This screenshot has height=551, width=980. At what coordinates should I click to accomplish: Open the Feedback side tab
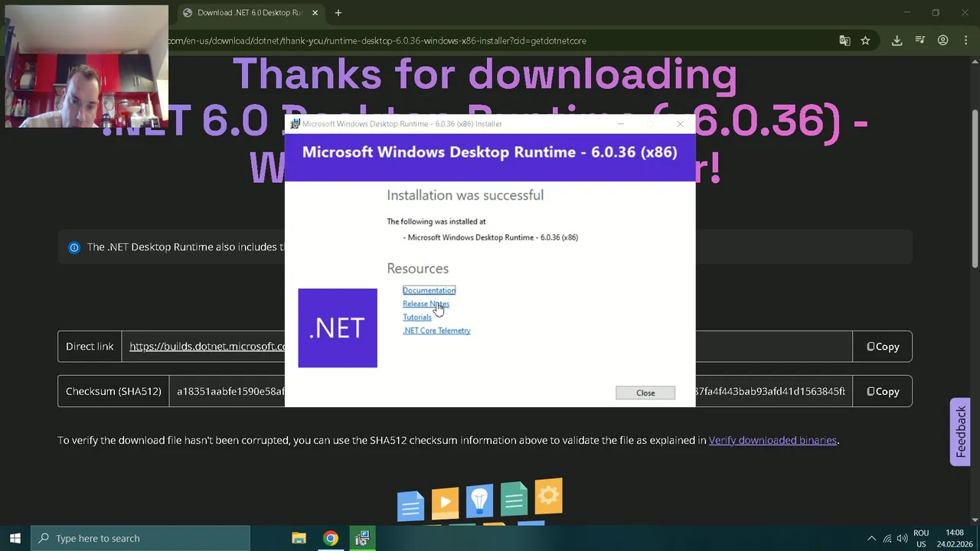(x=961, y=432)
